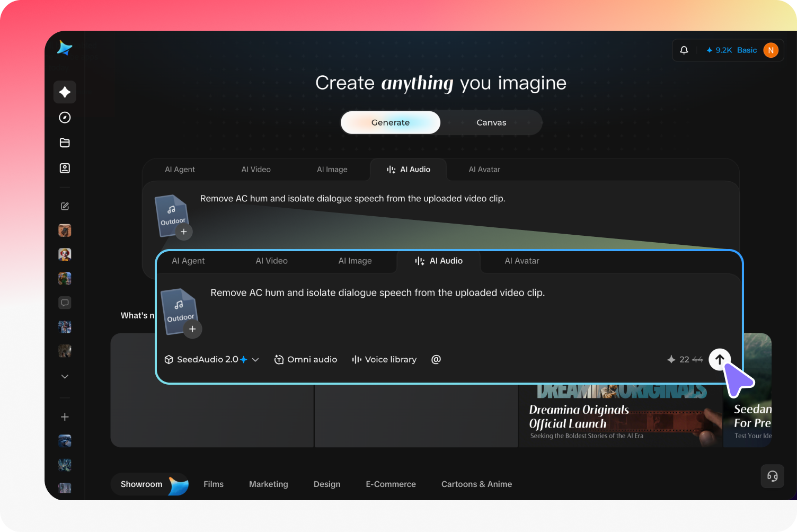Toggle the Omni audio option
Image resolution: width=797 pixels, height=532 pixels.
pos(306,359)
